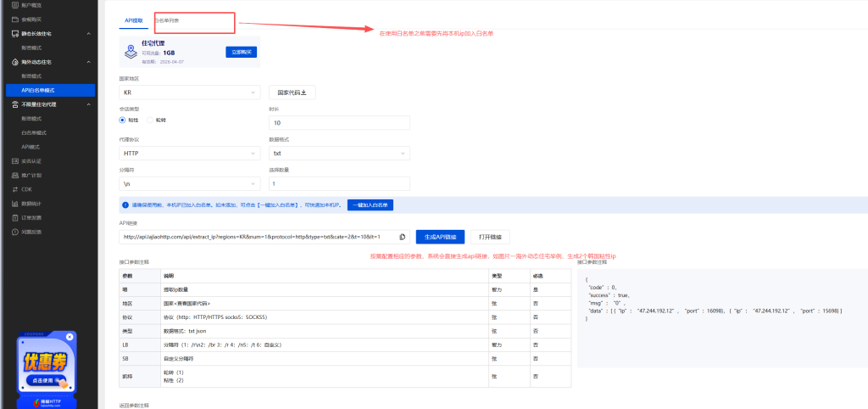Open 账户概览 via its sidebar icon
The height and width of the screenshot is (409, 868).
click(x=15, y=5)
